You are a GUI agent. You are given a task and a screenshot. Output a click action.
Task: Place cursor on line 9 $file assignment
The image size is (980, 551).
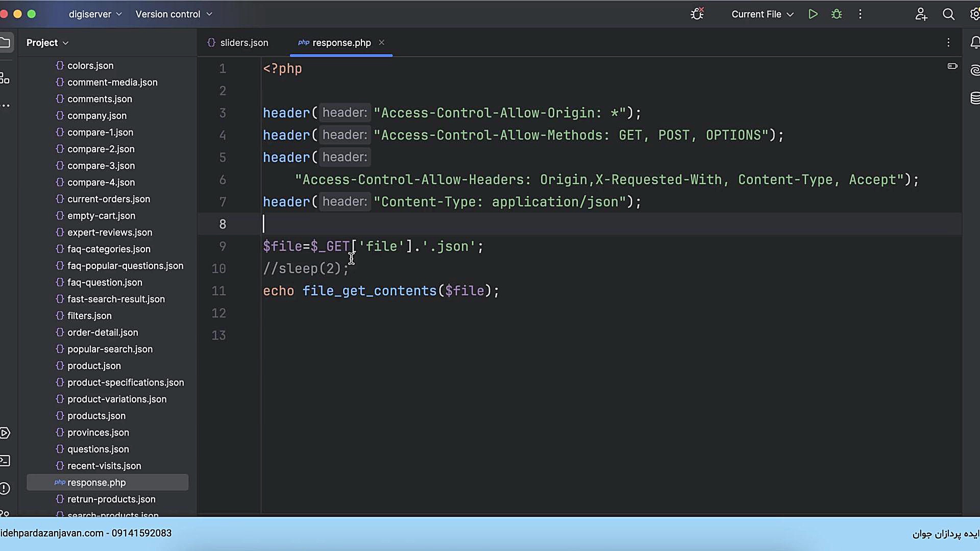373,246
